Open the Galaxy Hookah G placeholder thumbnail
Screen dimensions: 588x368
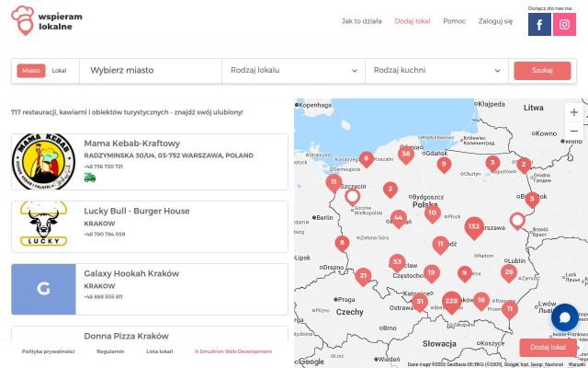click(x=43, y=289)
